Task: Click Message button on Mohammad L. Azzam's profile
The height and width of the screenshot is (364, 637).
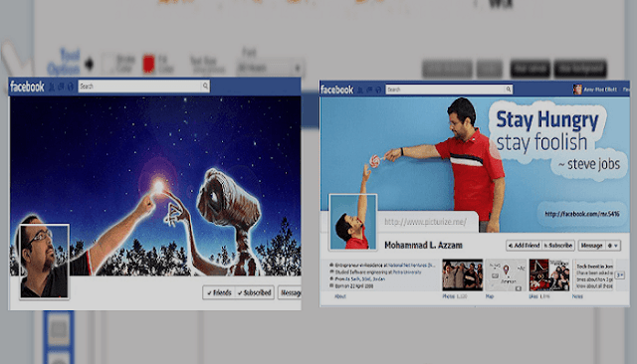Action: pos(591,246)
